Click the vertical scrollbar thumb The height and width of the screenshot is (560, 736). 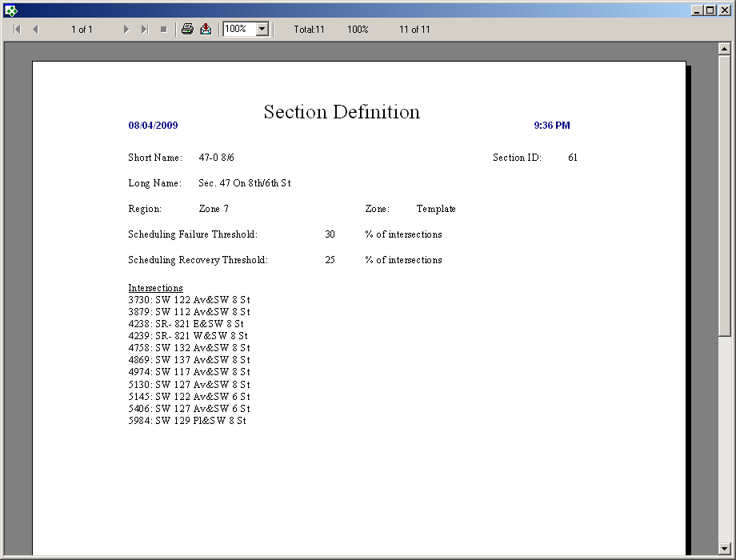[x=725, y=192]
